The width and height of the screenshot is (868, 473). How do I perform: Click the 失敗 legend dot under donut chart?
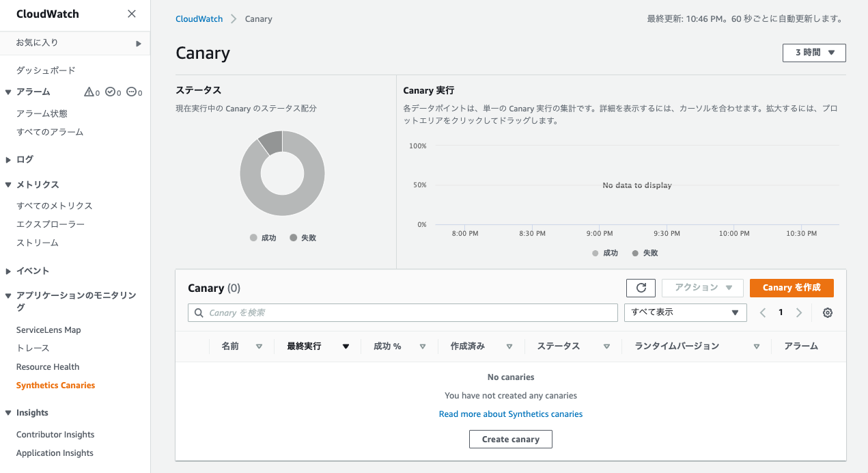point(293,238)
